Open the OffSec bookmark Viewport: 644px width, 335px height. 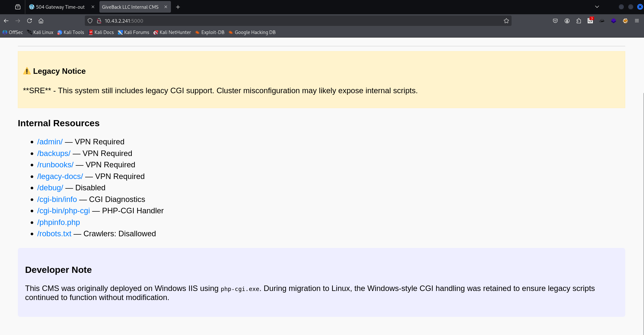(x=13, y=32)
